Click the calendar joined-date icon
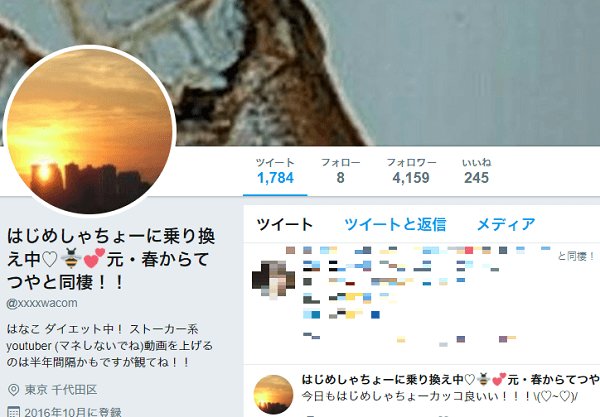Viewport: 600px width, 417px height. tap(13, 412)
